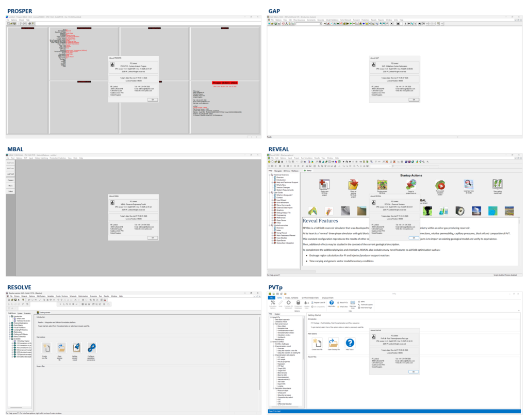Select the 'Scenarios' tab in RESOLVE side panel
Screen dimensions: 528x420
pos(27,313)
